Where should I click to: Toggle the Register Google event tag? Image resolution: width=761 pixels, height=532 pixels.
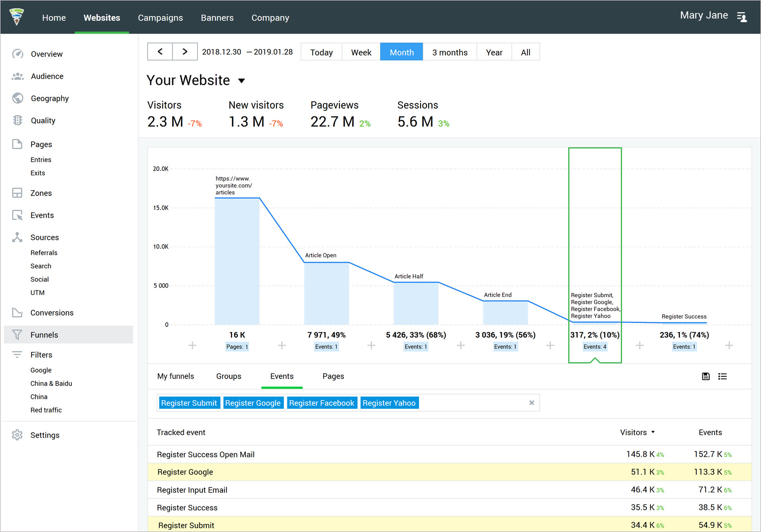252,404
